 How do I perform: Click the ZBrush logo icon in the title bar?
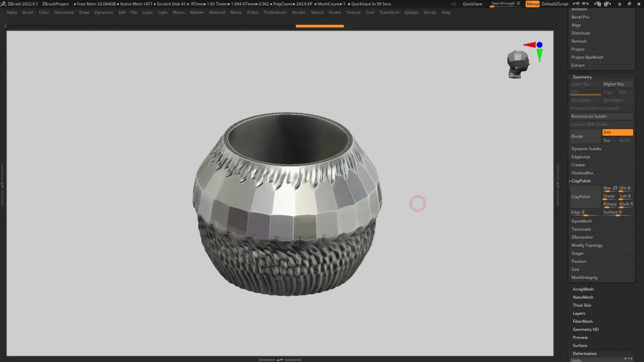pos(4,4)
